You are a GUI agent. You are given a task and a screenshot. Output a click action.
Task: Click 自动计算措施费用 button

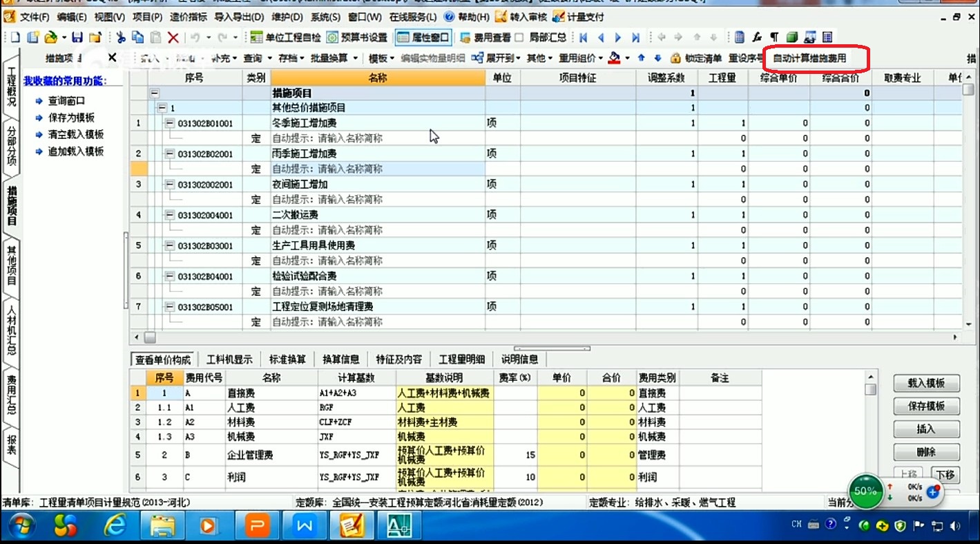(809, 58)
